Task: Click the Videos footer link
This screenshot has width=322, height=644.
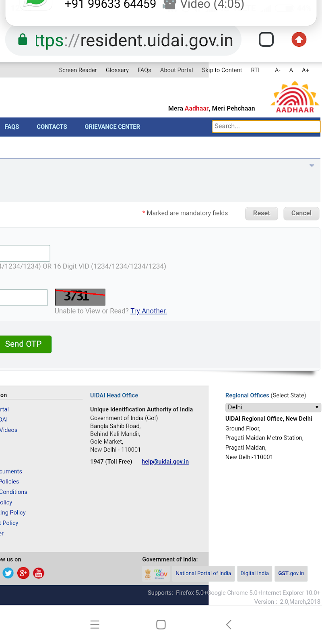Action: click(8, 430)
